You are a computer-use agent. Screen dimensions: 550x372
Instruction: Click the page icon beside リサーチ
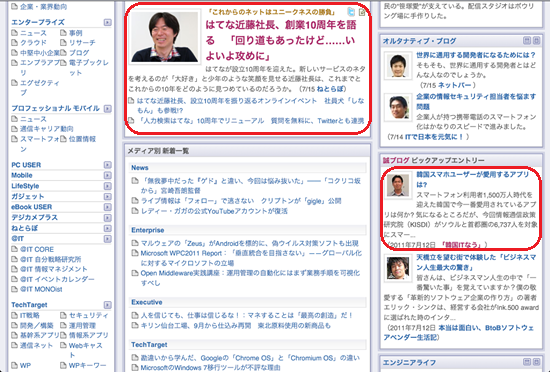[x=63, y=43]
